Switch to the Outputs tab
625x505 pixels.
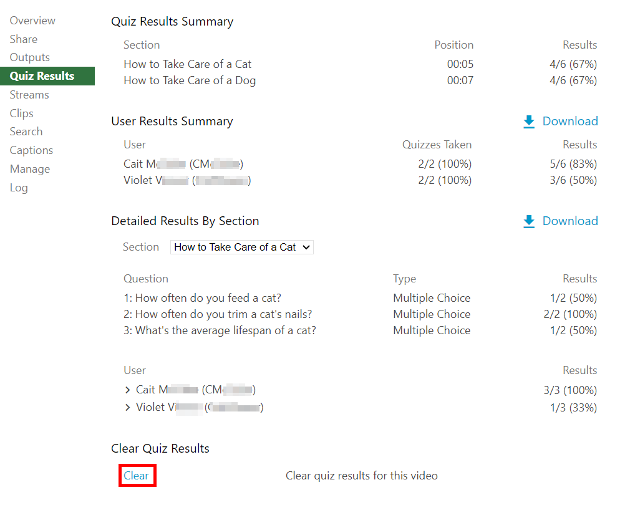pyautogui.click(x=30, y=58)
